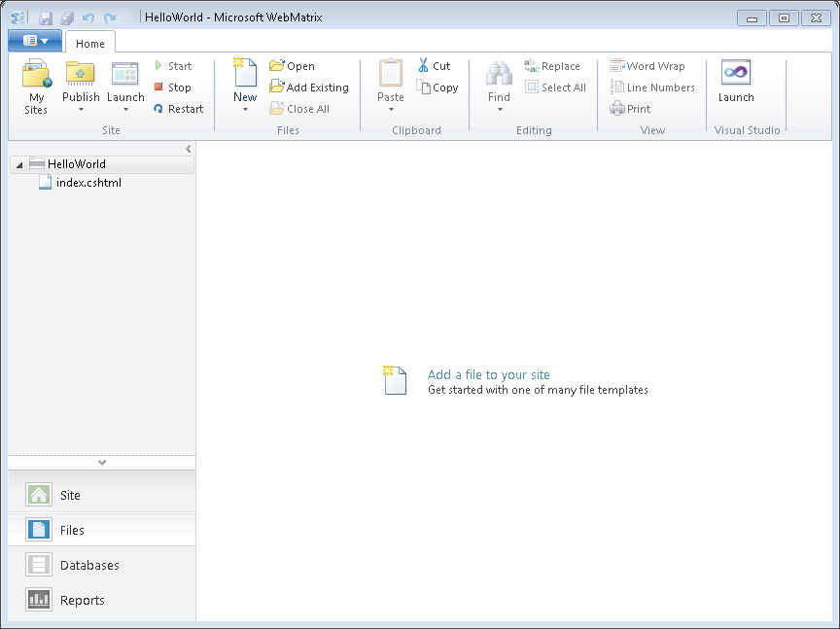Select index.cshtml in file tree

click(81, 183)
